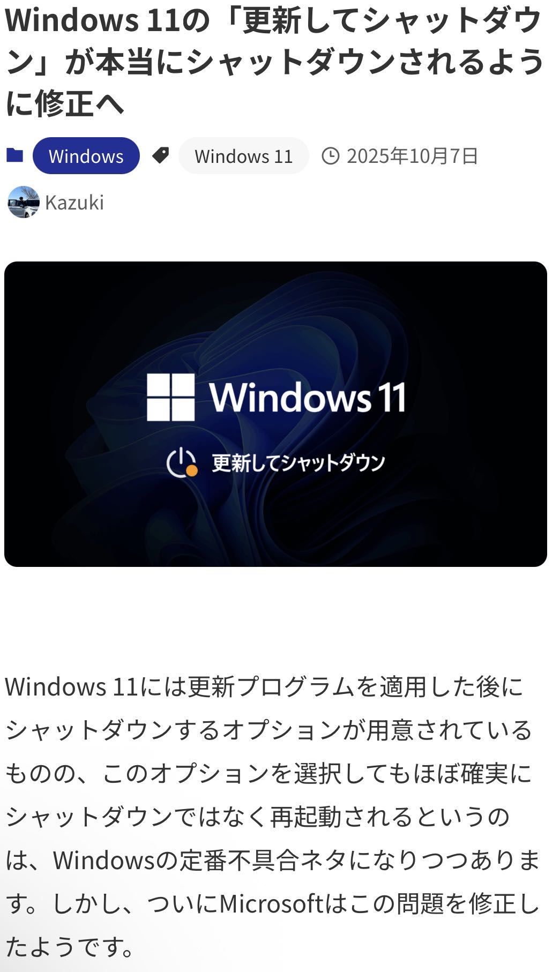This screenshot has height=972, width=560.
Task: Click the article headline text
Action: [274, 62]
